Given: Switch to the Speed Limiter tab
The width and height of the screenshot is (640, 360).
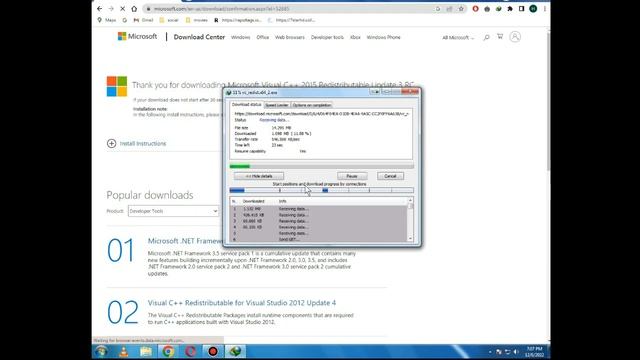Looking at the screenshot, I should pos(277,105).
